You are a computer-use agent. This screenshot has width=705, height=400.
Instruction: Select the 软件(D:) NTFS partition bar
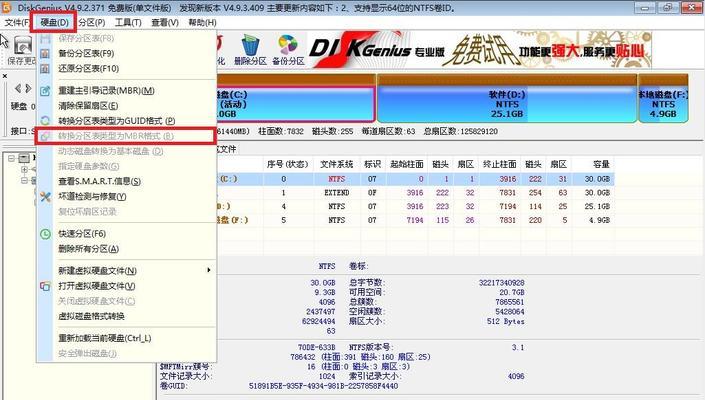(507, 104)
